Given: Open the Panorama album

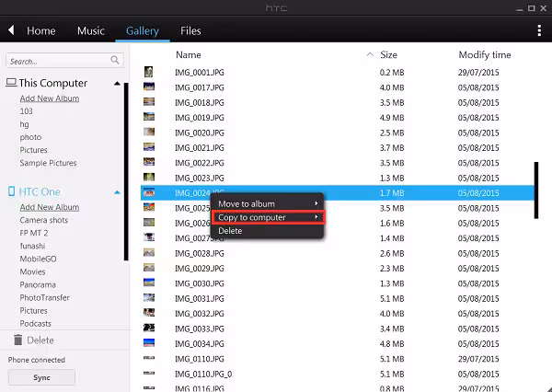Looking at the screenshot, I should [x=38, y=284].
